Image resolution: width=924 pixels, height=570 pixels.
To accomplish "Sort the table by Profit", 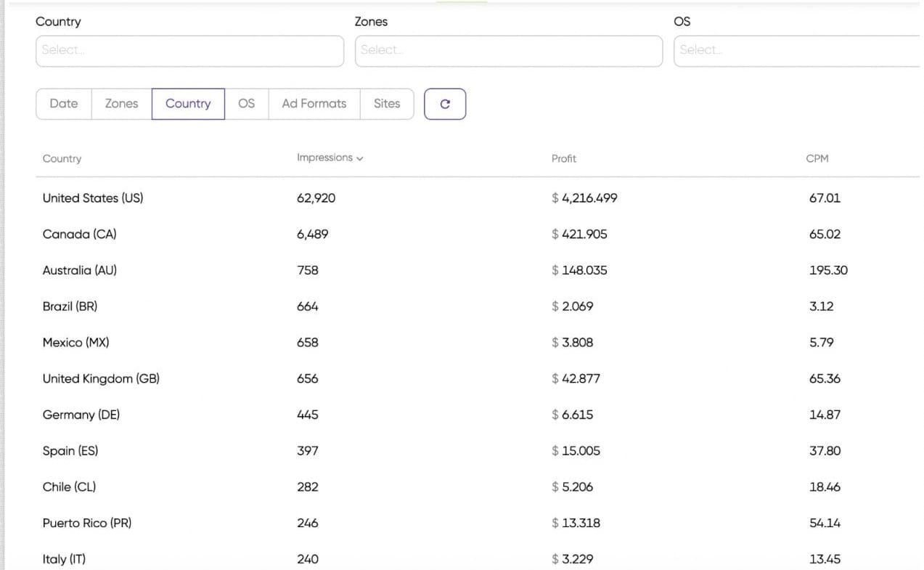I will [x=563, y=158].
